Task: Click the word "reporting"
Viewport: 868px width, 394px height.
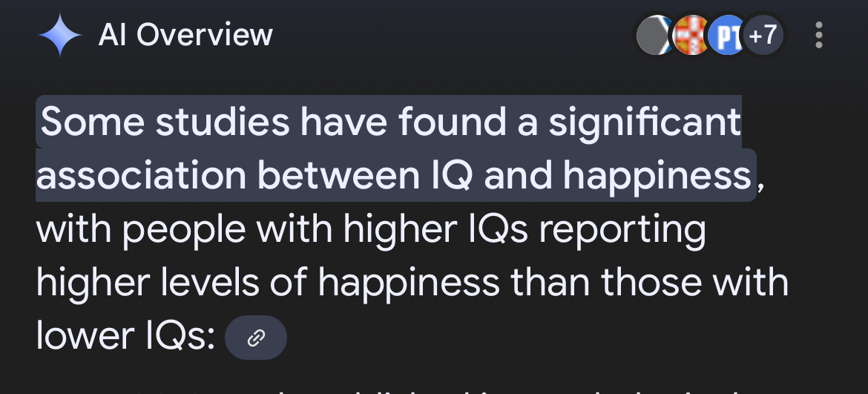Action: click(622, 231)
